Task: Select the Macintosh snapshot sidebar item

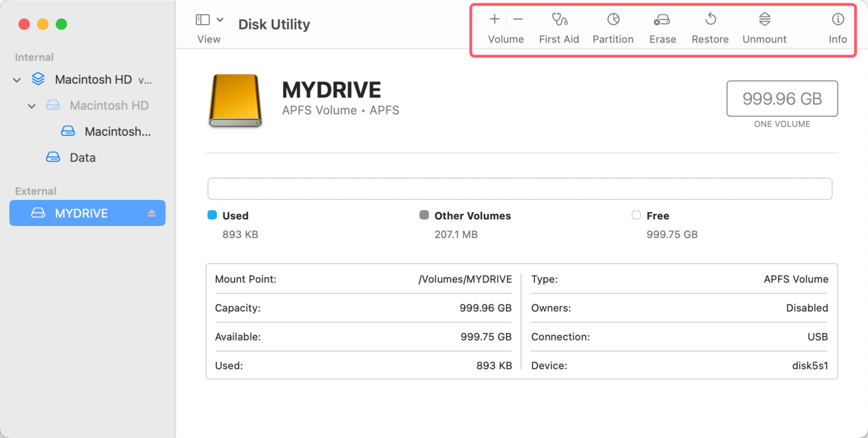Action: 117,131
